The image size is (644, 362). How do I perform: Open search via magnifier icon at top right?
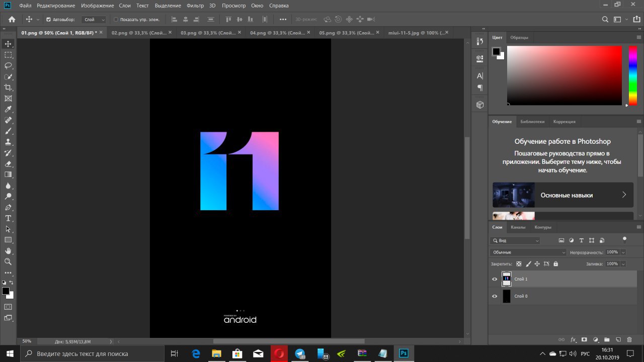(606, 19)
